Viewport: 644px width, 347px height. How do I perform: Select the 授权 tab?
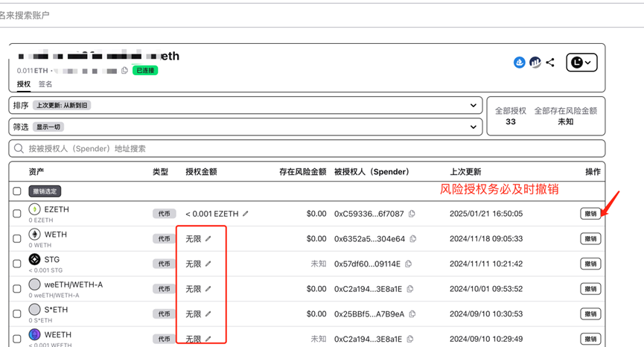pyautogui.click(x=24, y=84)
